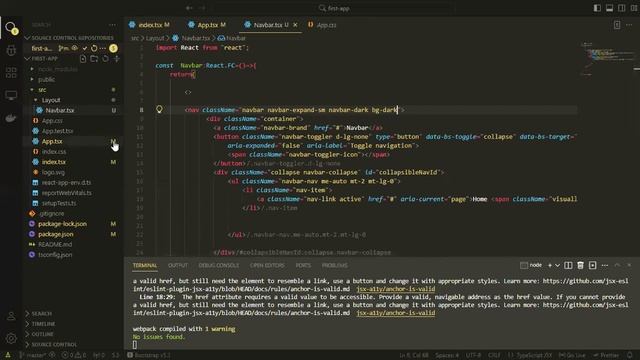Switch to the index.tsx tab

point(149,25)
